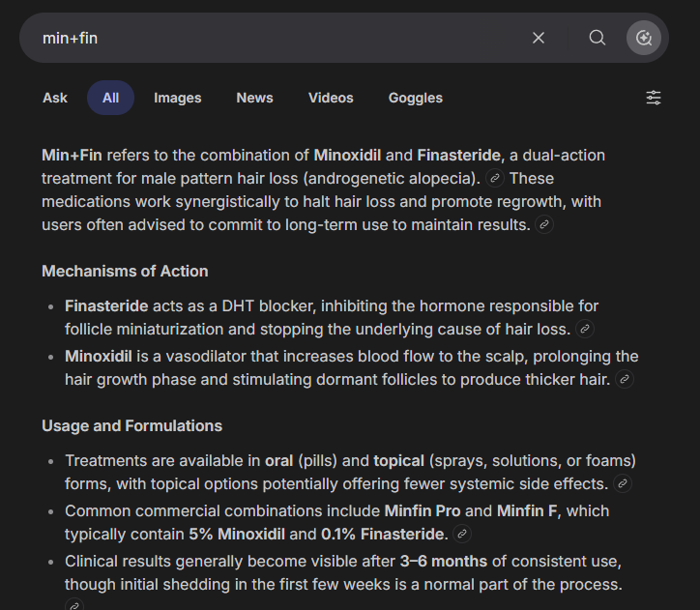Click the bold word topical
Image resolution: width=700 pixels, height=610 pixels.
(398, 461)
